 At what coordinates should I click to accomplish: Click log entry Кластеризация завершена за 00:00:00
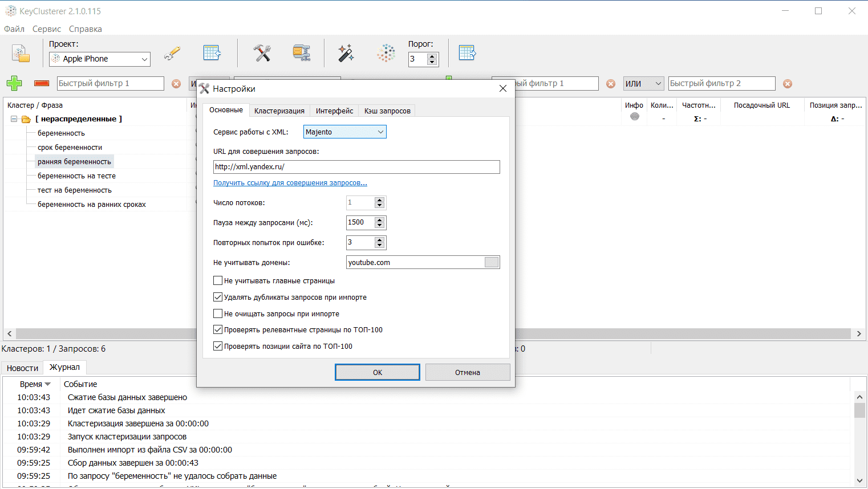(x=138, y=423)
